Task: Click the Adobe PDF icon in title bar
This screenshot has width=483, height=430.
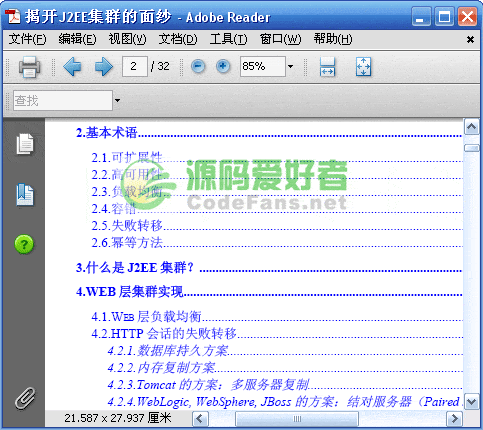Action: pos(14,17)
